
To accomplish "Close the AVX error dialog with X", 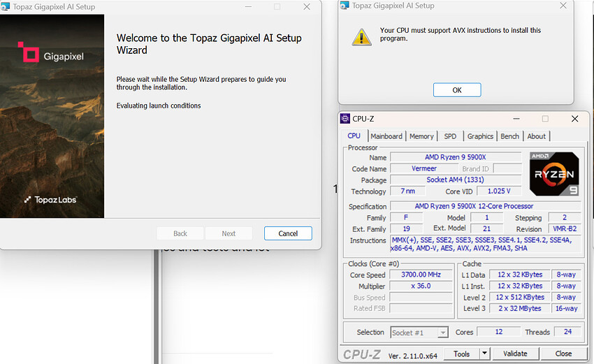I will coord(563,6).
